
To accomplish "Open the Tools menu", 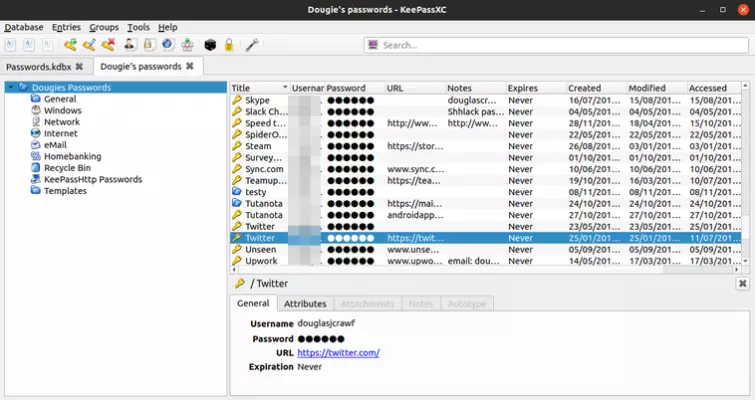I will click(138, 27).
